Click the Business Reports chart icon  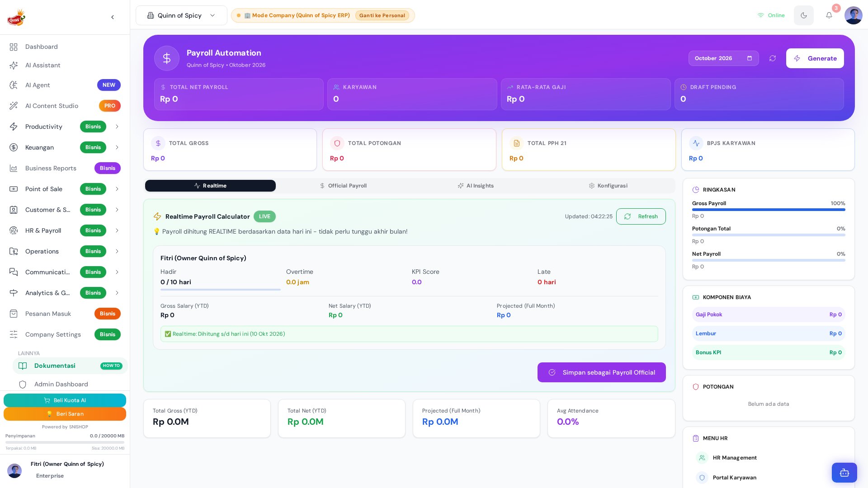pos(14,168)
